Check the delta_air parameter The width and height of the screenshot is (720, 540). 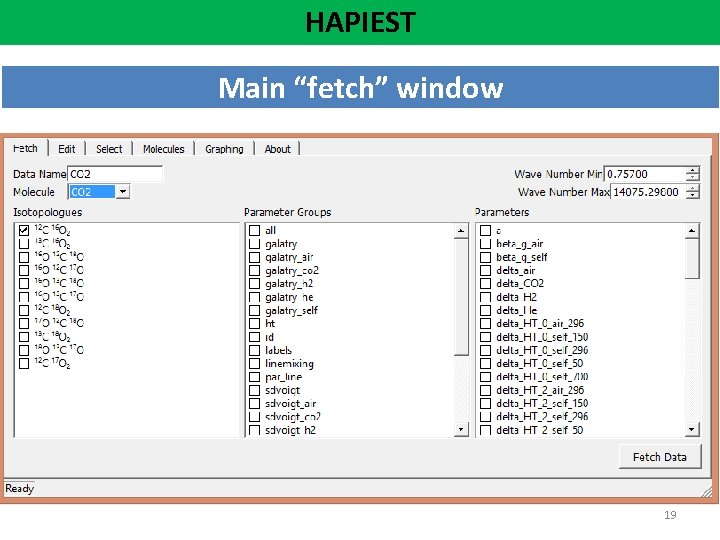485,270
